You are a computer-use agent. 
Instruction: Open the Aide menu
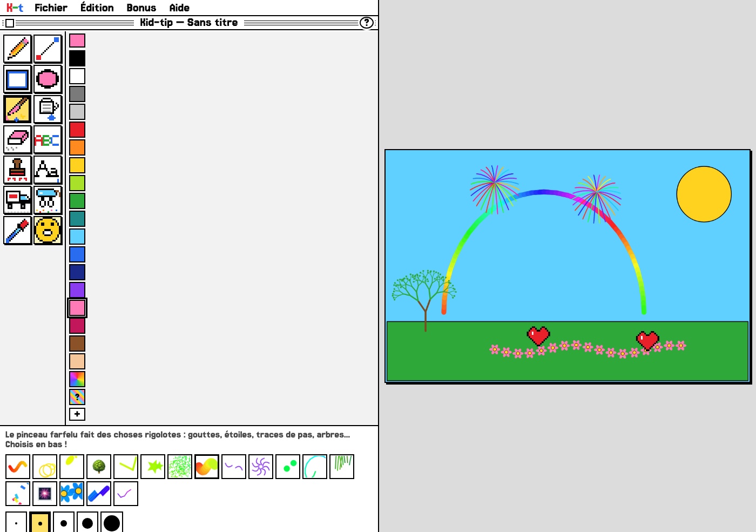click(179, 8)
